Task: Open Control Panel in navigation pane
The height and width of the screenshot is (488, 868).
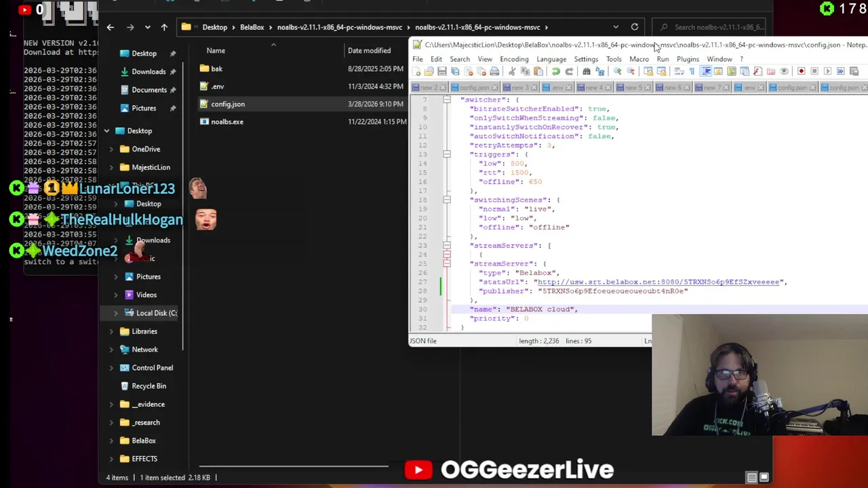Action: coord(152,368)
